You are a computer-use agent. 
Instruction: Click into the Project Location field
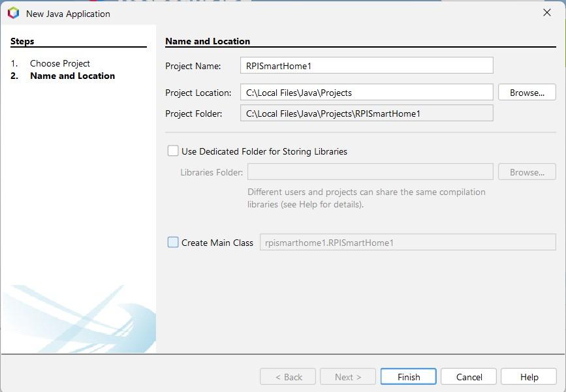pos(366,93)
